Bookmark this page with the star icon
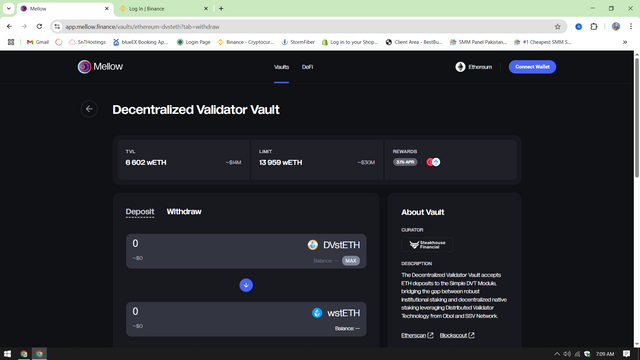640x360 pixels. coord(558,27)
